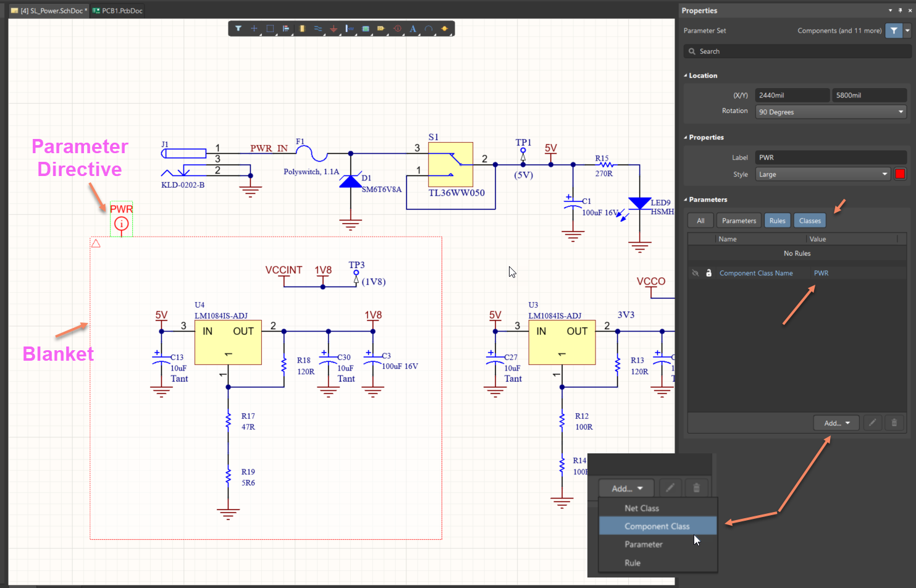
Task: Click the 'Components (and 11 more)' filter text
Action: tap(839, 30)
